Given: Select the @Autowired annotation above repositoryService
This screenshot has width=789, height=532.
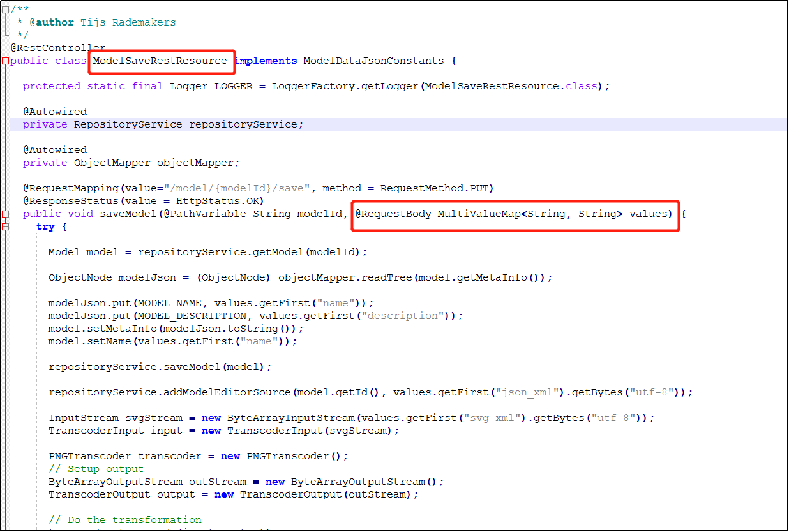Looking at the screenshot, I should [55, 111].
